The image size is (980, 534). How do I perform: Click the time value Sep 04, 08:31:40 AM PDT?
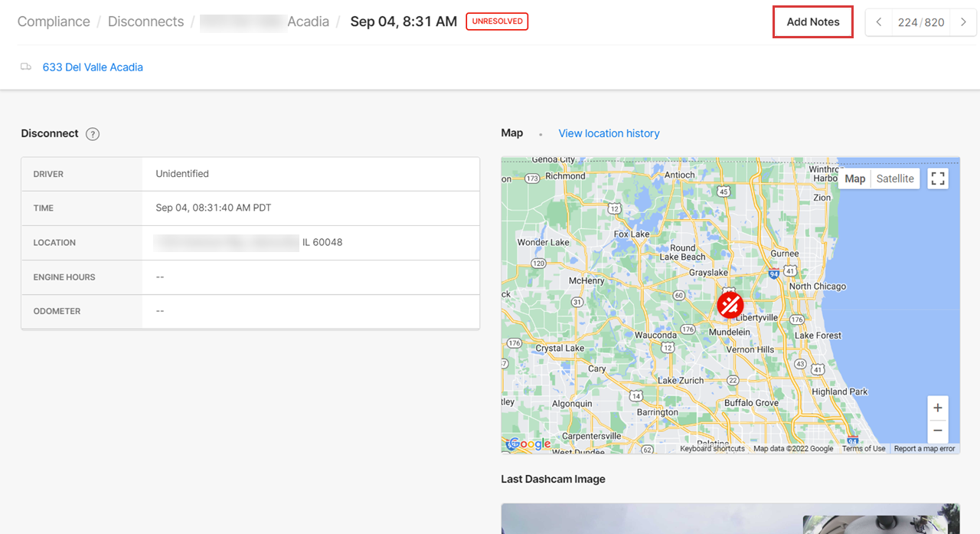(214, 208)
